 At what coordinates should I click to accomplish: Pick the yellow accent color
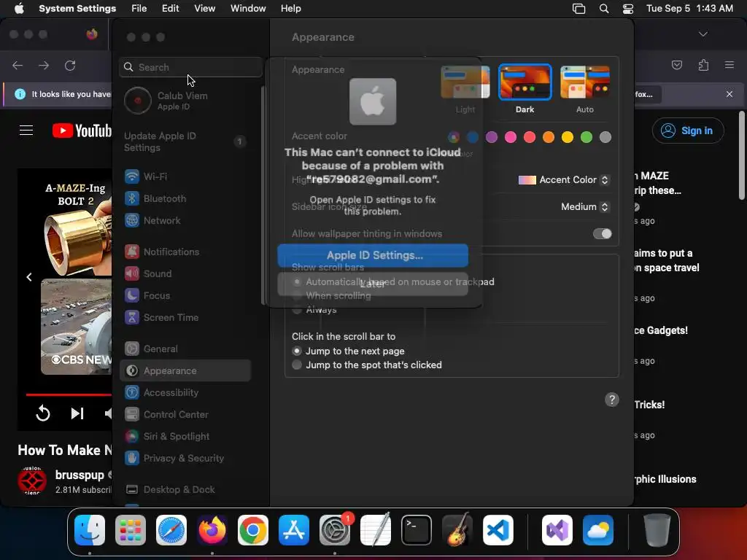(568, 137)
